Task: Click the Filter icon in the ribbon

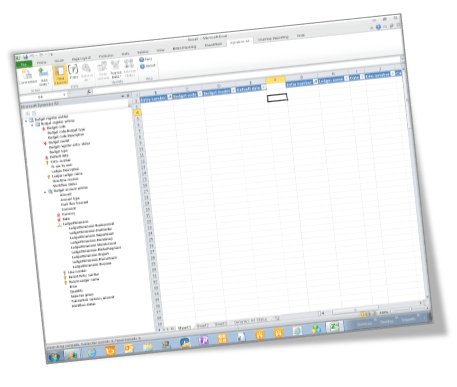Action: tap(73, 72)
